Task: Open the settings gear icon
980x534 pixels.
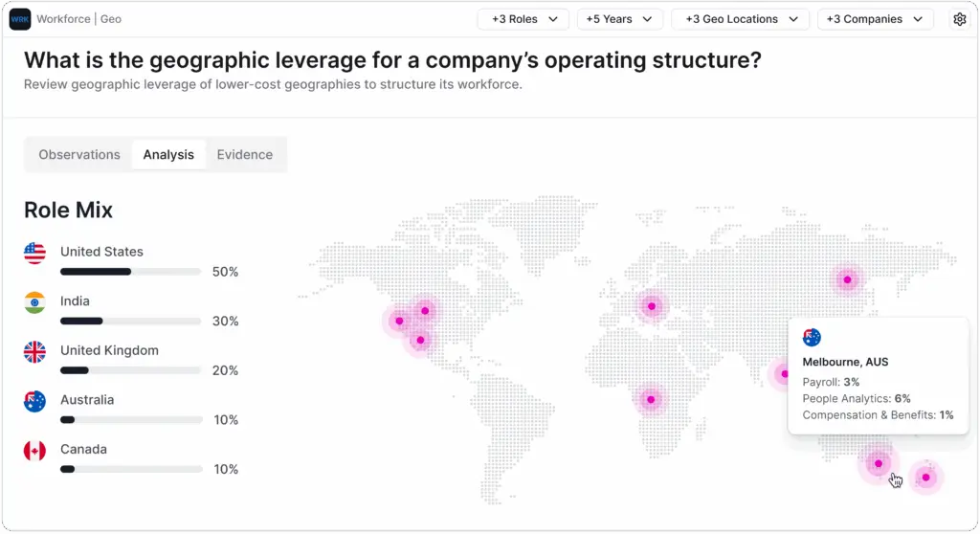Action: coord(959,19)
